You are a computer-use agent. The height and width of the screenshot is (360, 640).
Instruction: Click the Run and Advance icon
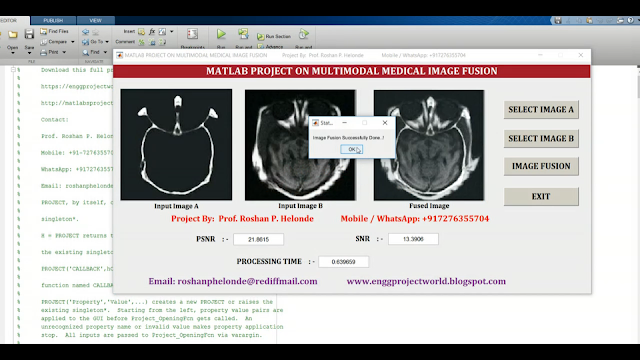pyautogui.click(x=243, y=34)
